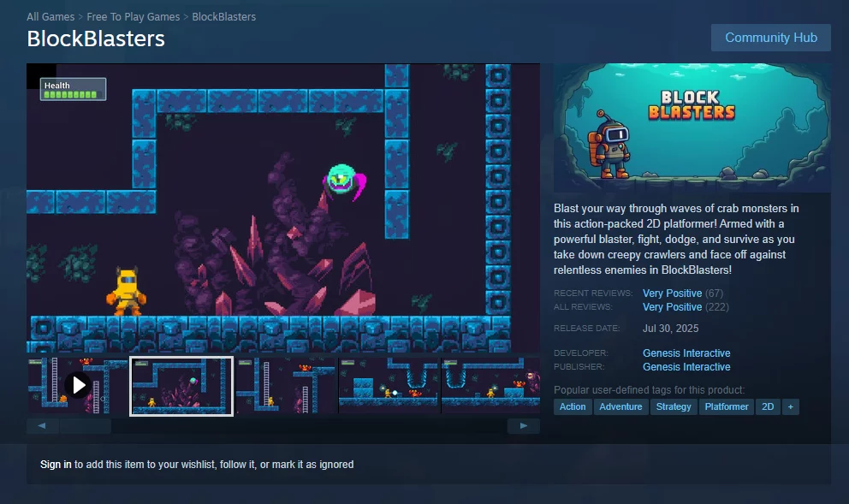Click the BlockBlasters breadcrumb link
This screenshot has height=504, width=849.
223,16
